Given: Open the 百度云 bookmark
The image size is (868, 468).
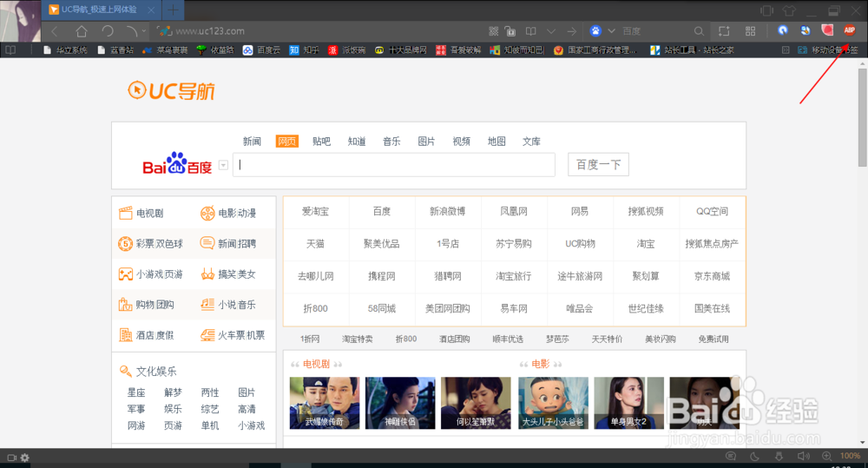Looking at the screenshot, I should click(261, 49).
